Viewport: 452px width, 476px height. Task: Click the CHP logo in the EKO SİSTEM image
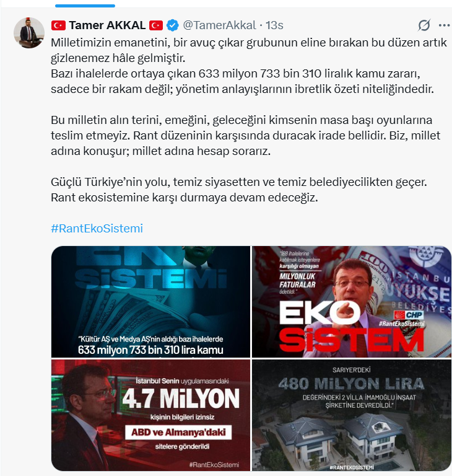point(408,315)
